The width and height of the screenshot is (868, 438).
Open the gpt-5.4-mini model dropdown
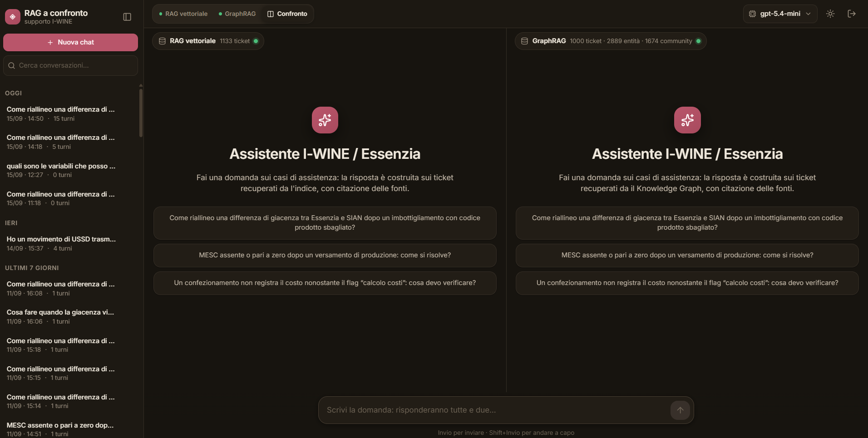780,14
